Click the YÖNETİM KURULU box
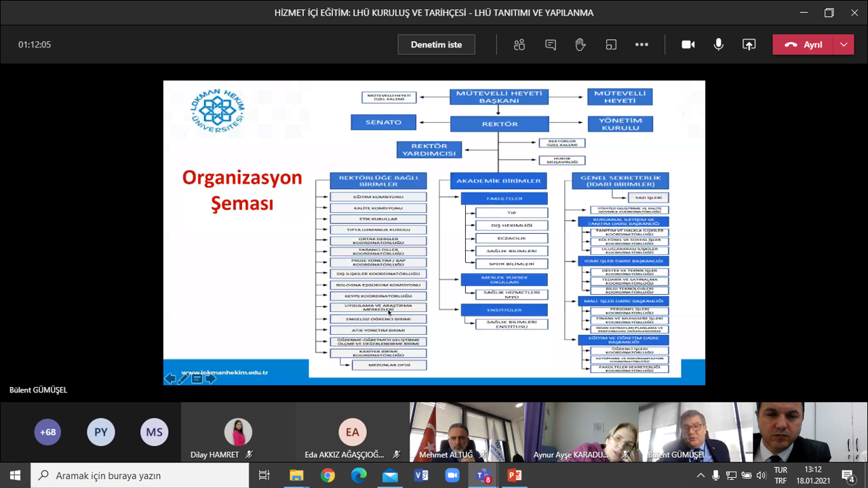The image size is (868, 488). point(620,124)
